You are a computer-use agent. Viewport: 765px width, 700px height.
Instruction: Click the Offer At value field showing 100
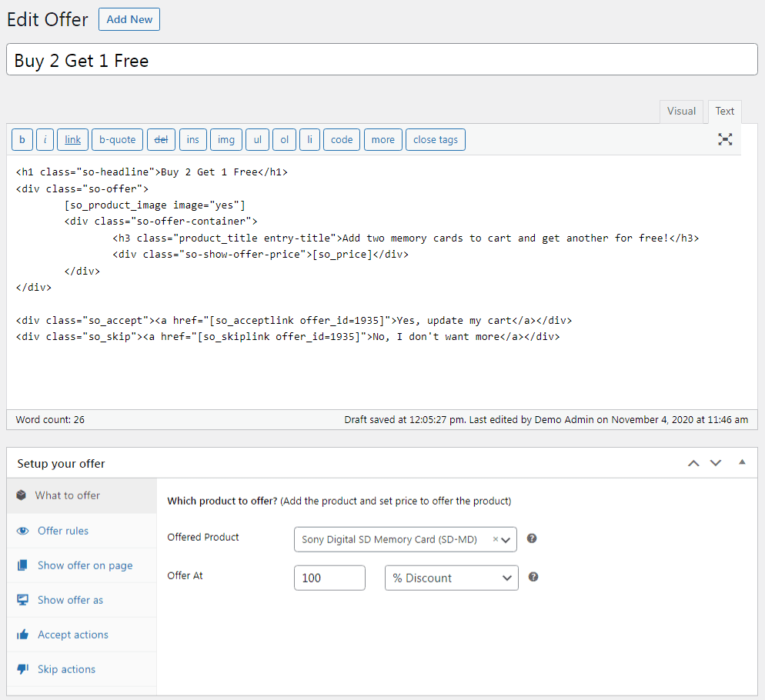tap(329, 578)
